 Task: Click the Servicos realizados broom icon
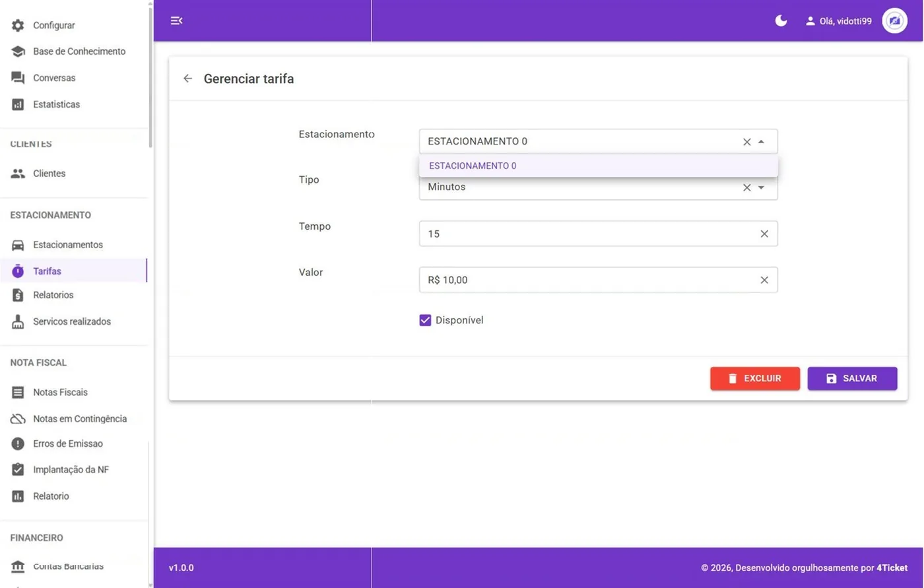pos(18,321)
